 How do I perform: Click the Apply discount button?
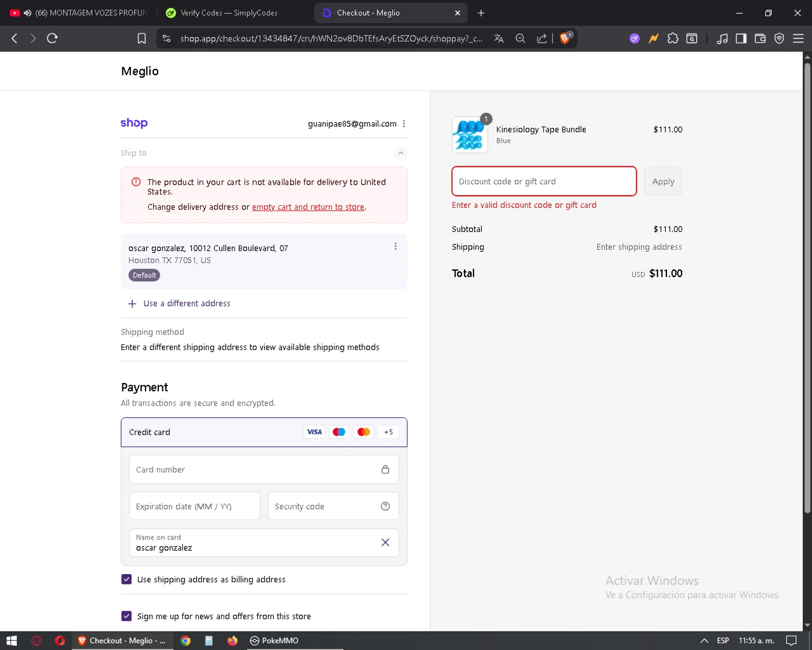(x=663, y=181)
